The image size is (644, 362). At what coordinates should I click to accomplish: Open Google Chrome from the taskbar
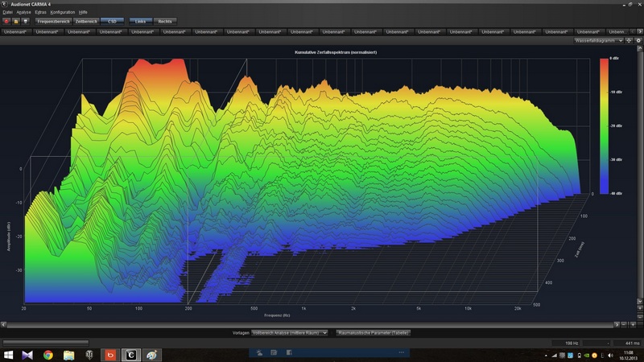click(x=48, y=355)
